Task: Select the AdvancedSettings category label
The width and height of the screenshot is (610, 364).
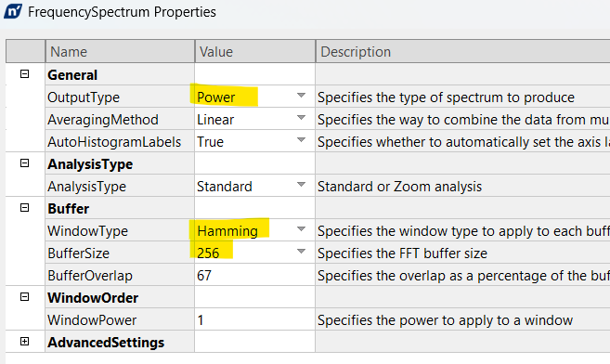Action: (x=106, y=343)
